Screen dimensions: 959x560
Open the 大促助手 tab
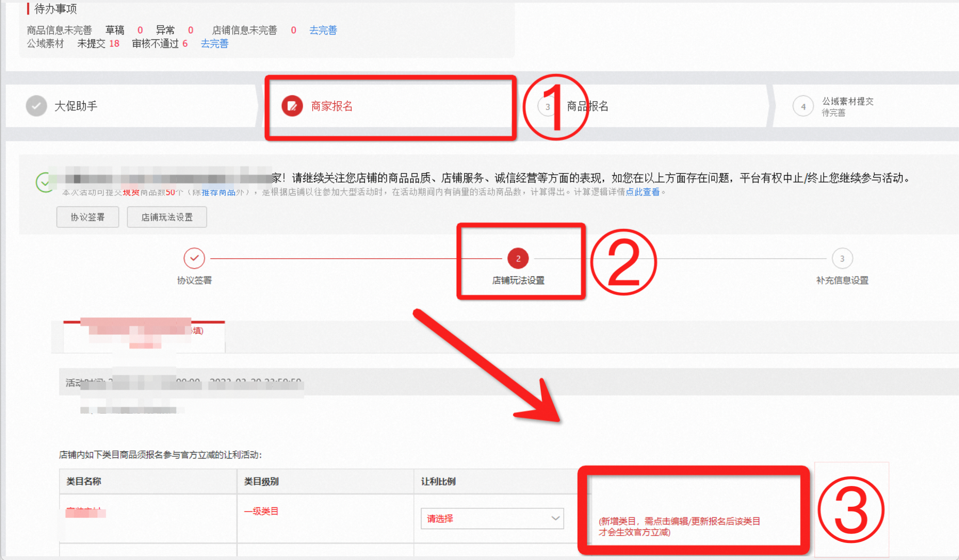tap(76, 106)
